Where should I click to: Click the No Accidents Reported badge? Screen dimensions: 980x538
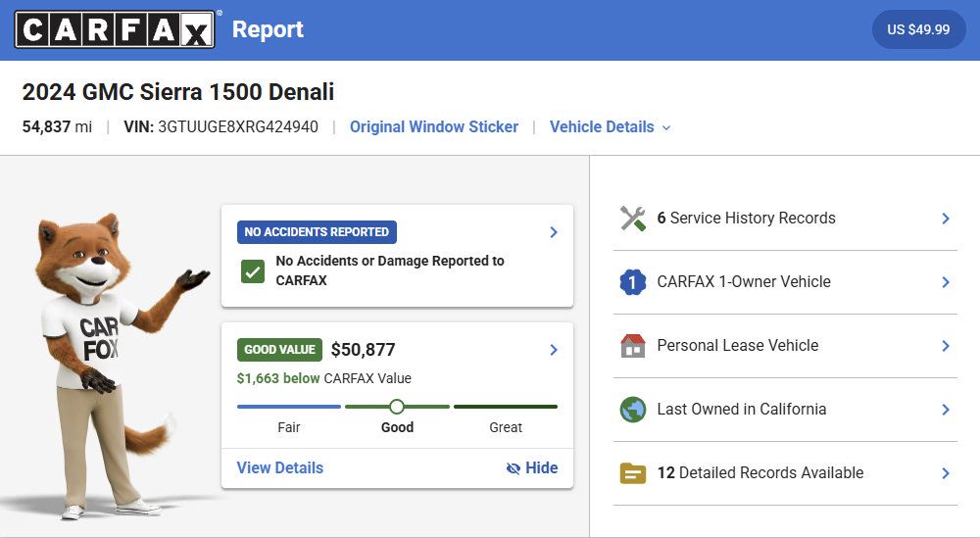coord(317,232)
